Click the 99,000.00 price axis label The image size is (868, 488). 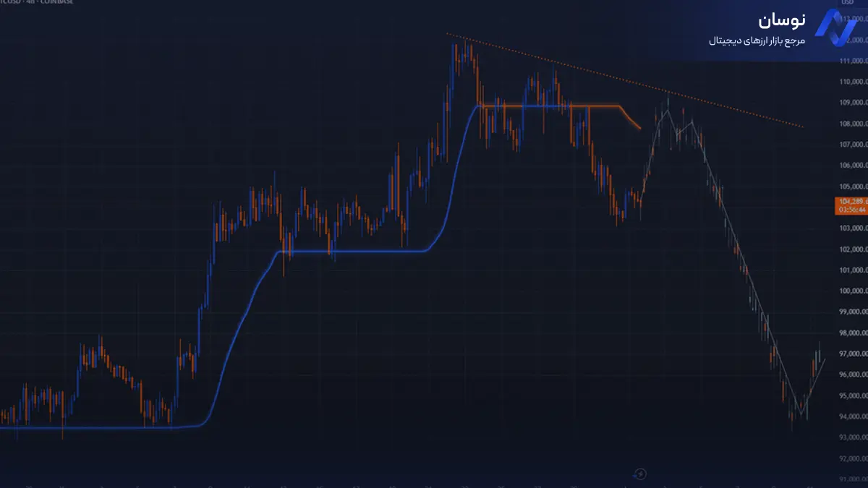pos(853,313)
